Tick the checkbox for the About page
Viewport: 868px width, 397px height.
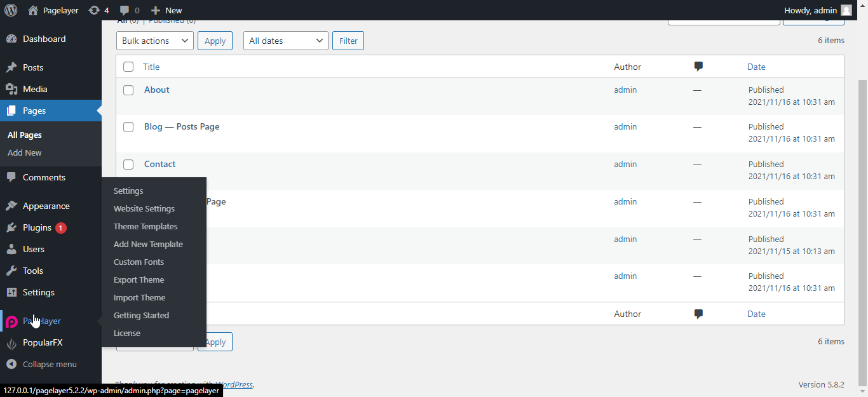(x=128, y=90)
